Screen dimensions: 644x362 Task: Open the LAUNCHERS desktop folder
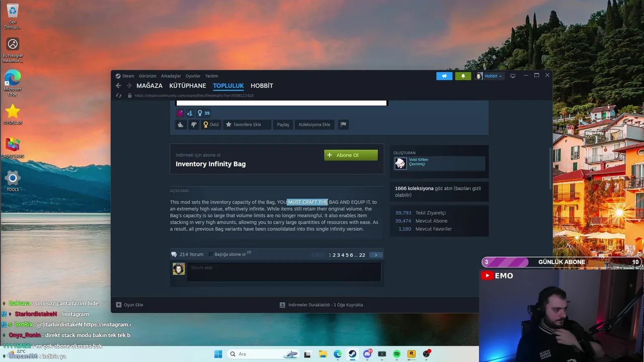coord(13,148)
